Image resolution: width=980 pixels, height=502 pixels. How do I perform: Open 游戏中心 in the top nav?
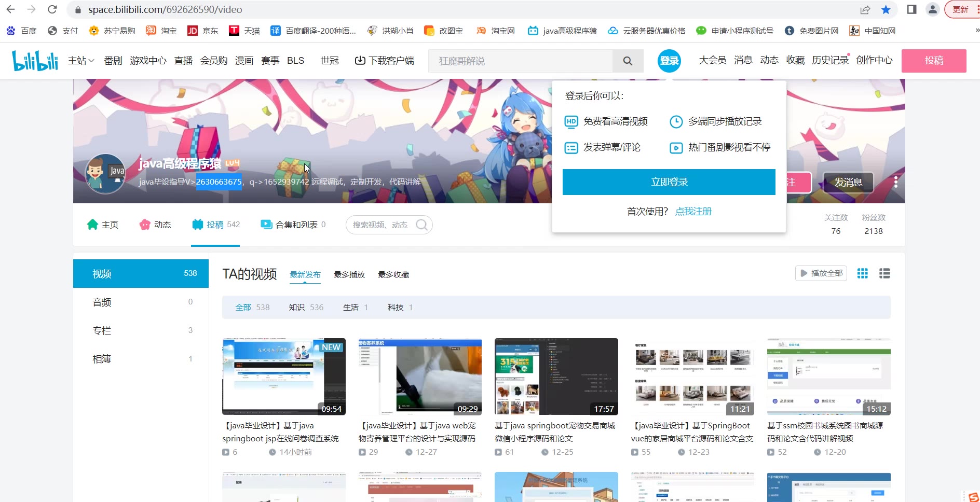click(148, 61)
